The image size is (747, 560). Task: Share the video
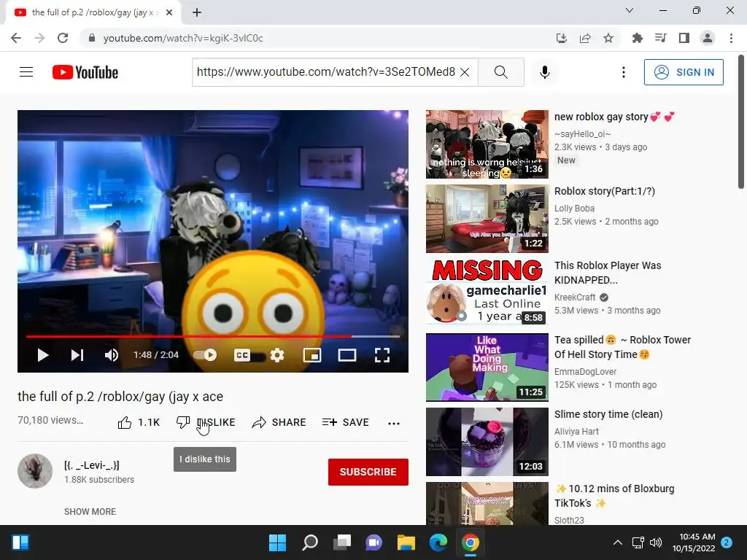(x=279, y=422)
